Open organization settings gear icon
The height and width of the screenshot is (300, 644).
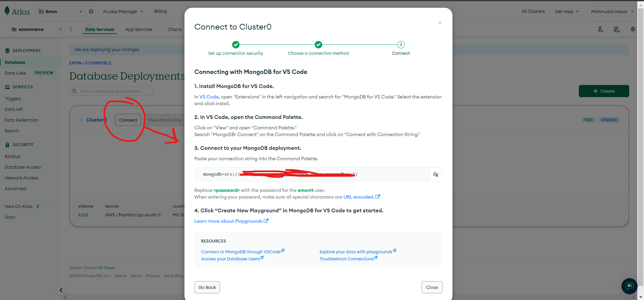(91, 11)
